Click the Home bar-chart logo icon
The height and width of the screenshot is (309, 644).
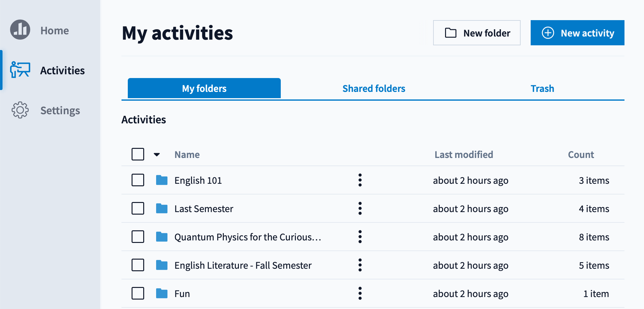pos(20,30)
